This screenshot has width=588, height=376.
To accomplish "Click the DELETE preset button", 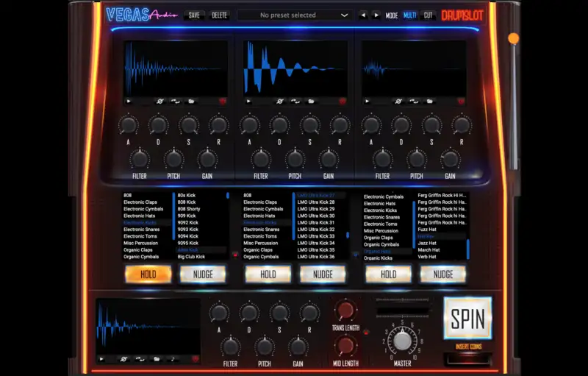I will tap(219, 15).
